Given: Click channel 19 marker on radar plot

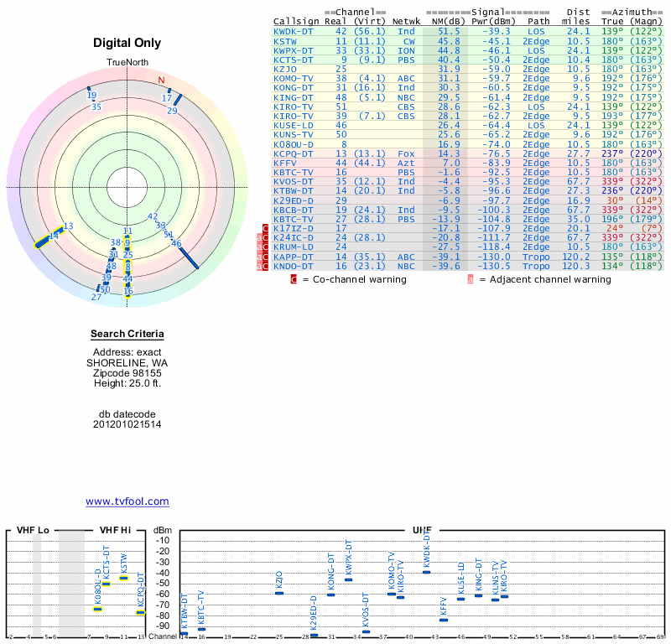Looking at the screenshot, I should click(91, 94).
